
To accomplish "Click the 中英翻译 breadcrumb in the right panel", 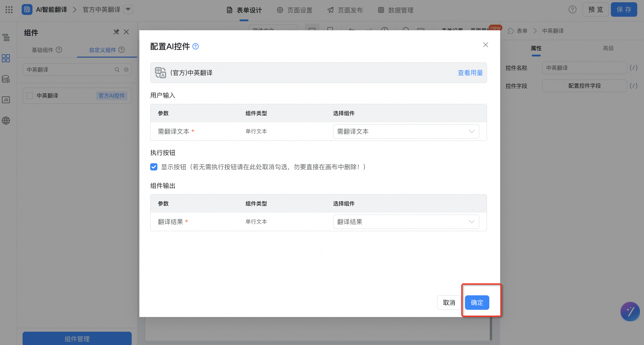I will [553, 31].
